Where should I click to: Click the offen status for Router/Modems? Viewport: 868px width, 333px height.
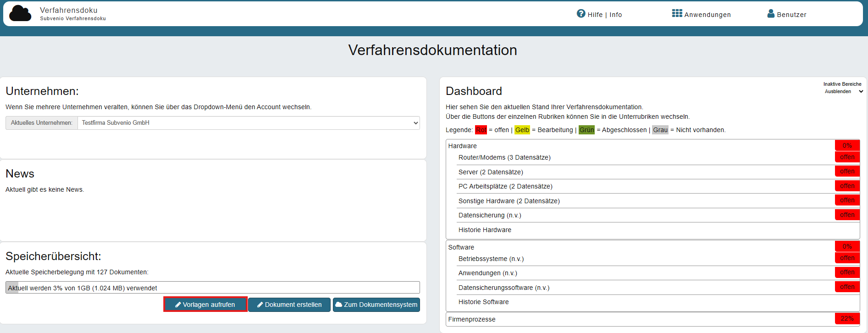pyautogui.click(x=847, y=157)
